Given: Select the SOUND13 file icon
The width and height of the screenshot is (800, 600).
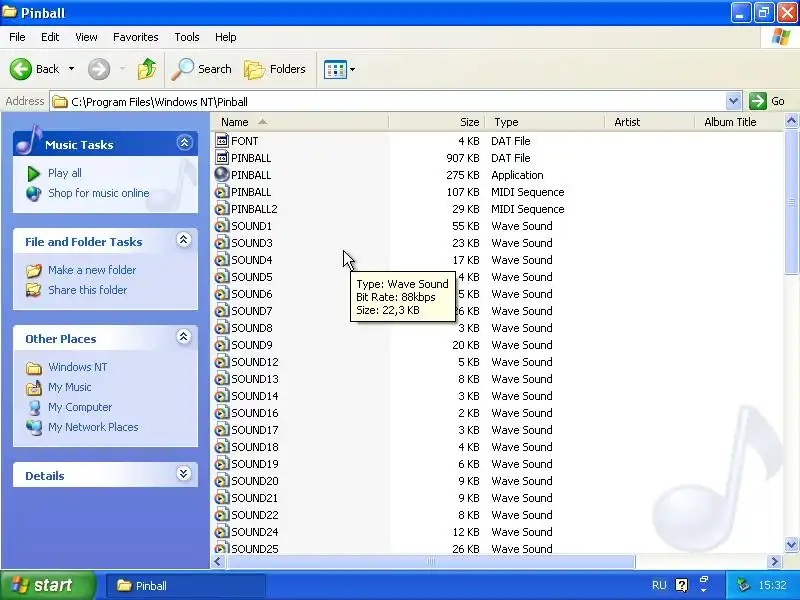Looking at the screenshot, I should click(221, 379).
